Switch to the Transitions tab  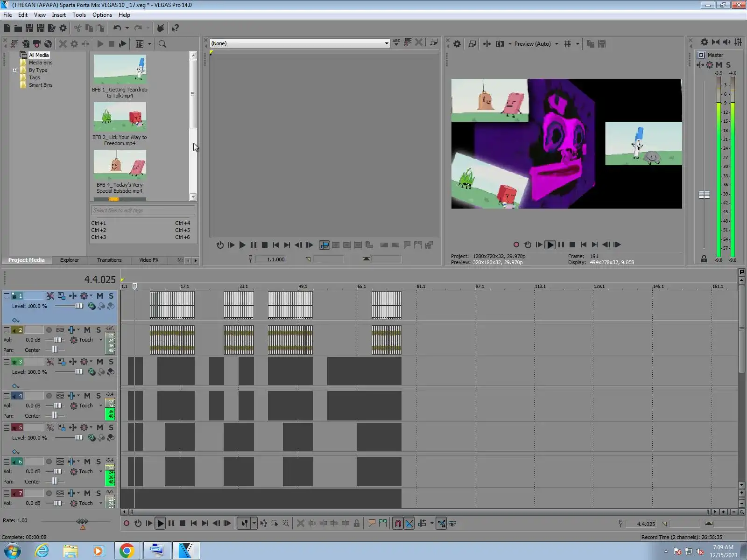click(109, 260)
